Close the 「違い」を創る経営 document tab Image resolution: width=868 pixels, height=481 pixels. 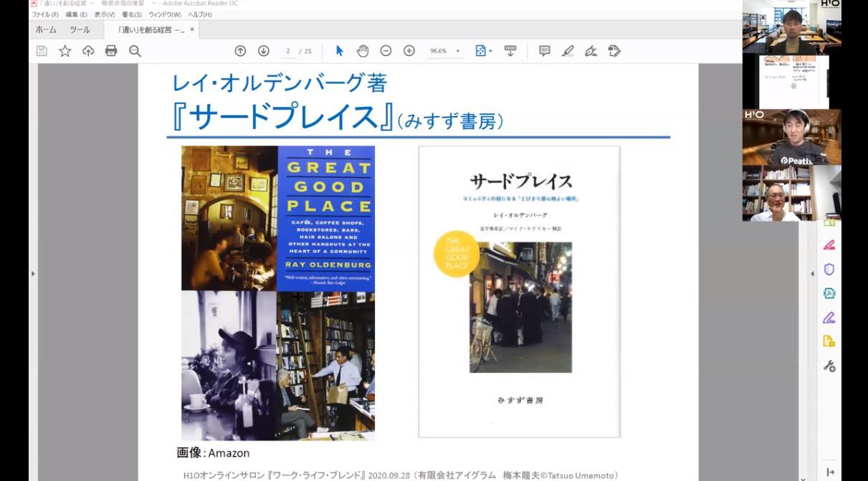pos(192,29)
